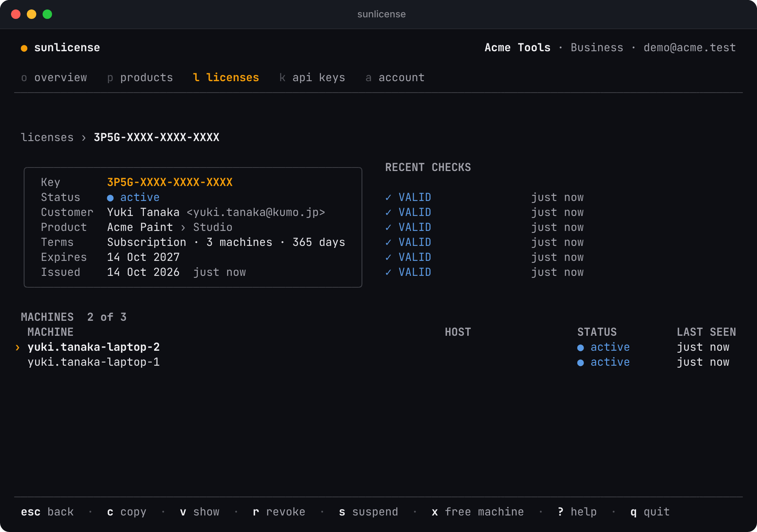The width and height of the screenshot is (757, 532).
Task: Select machine yuki.tanaka-laptop-1 row
Action: click(378, 362)
